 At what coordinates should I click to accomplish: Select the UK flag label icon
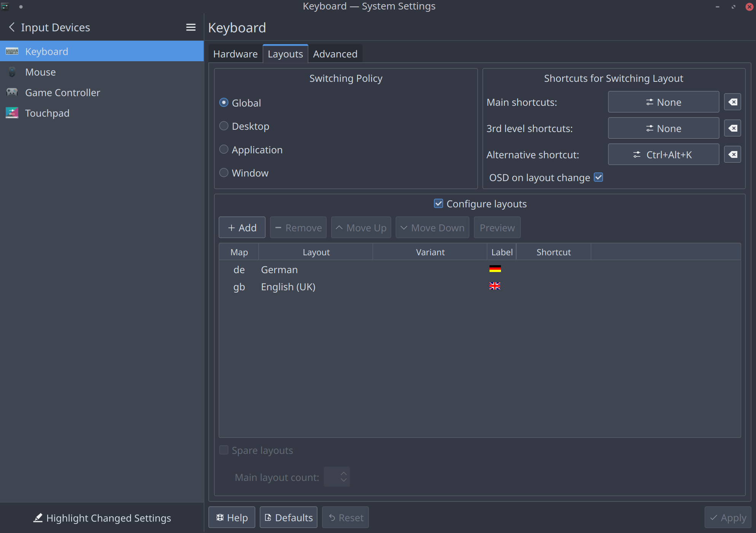(x=495, y=286)
